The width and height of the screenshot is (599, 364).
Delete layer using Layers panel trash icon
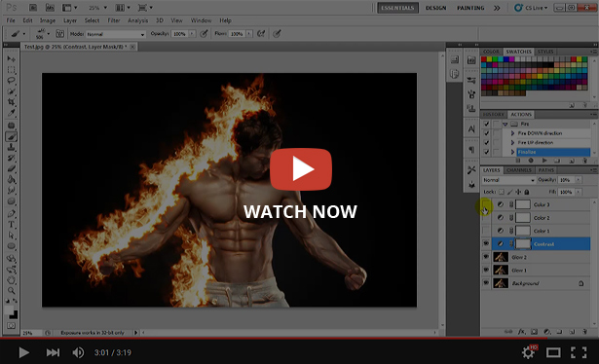(584, 332)
